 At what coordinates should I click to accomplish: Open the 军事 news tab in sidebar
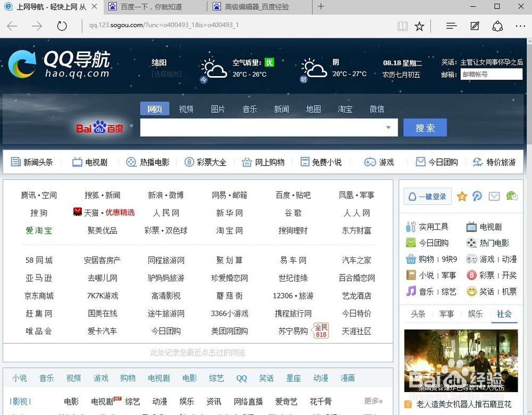446,314
